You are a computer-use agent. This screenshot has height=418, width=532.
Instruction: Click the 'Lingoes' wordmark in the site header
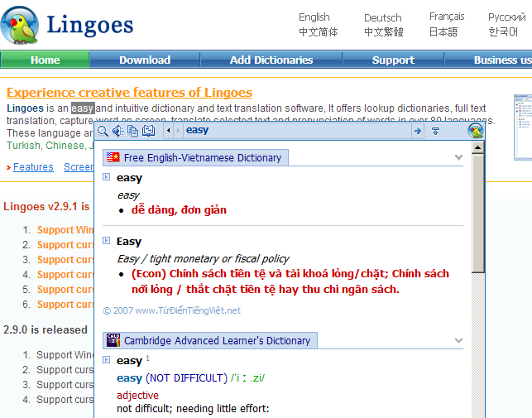(90, 25)
